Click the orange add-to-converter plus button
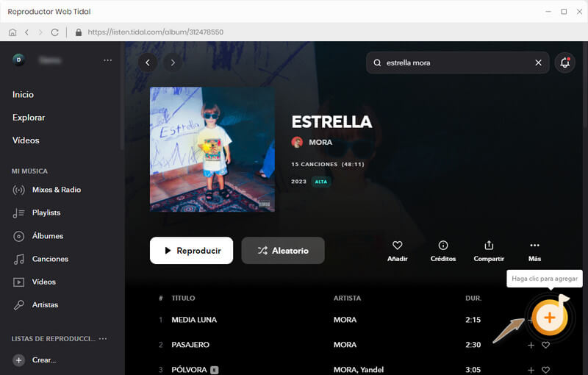The image size is (588, 375). [x=549, y=318]
